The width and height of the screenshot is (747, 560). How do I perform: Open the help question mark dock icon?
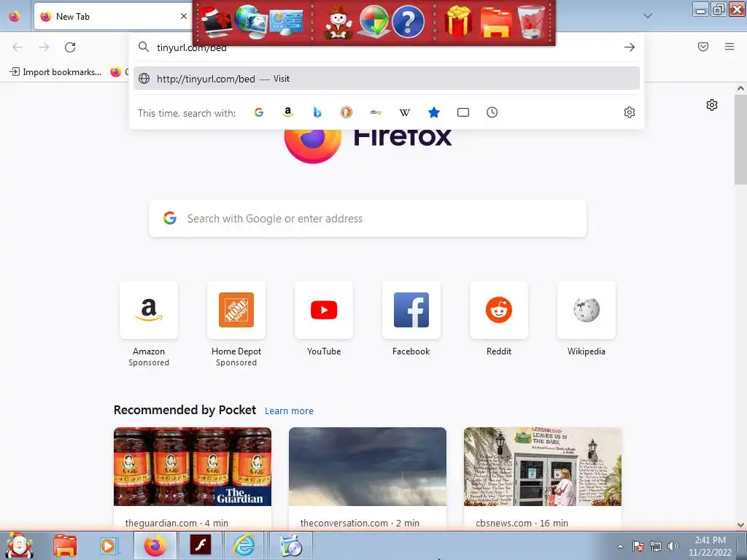408,21
